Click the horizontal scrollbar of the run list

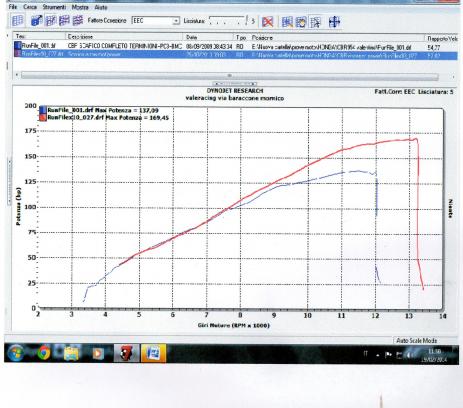(x=229, y=76)
